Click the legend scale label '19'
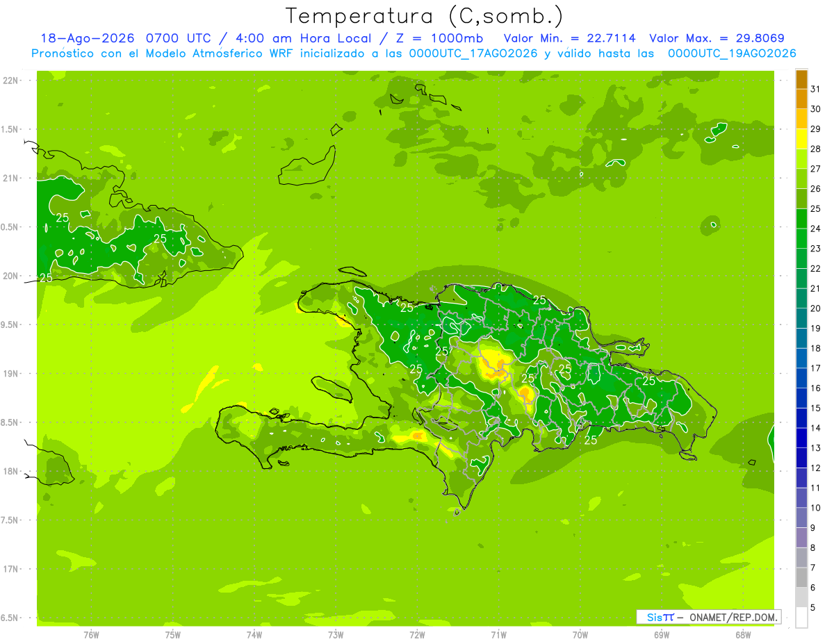834x644 pixels. pyautogui.click(x=815, y=328)
